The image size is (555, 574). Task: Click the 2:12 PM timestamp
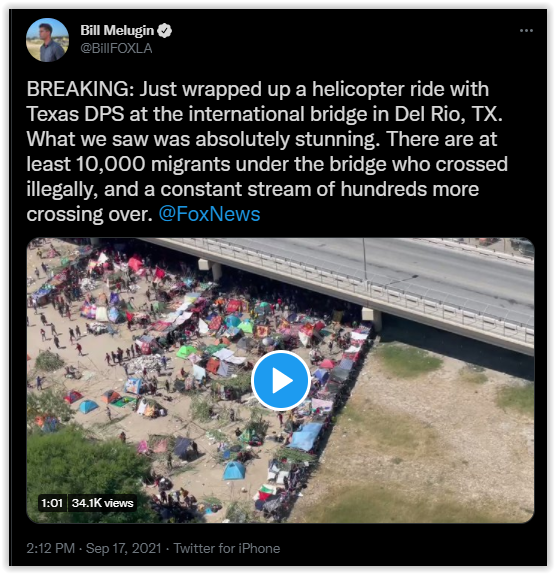(x=51, y=548)
